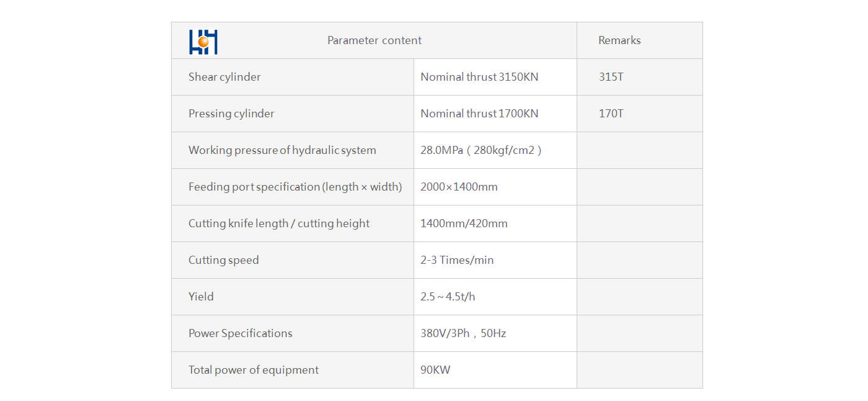Select the Parameter content header cell
868x401 pixels.
[374, 40]
